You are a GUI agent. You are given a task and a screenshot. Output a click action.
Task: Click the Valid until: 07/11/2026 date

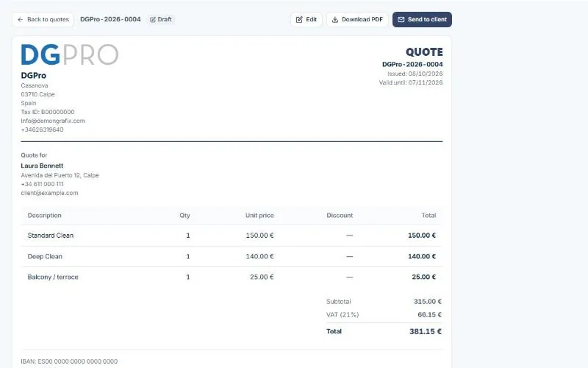tap(411, 82)
